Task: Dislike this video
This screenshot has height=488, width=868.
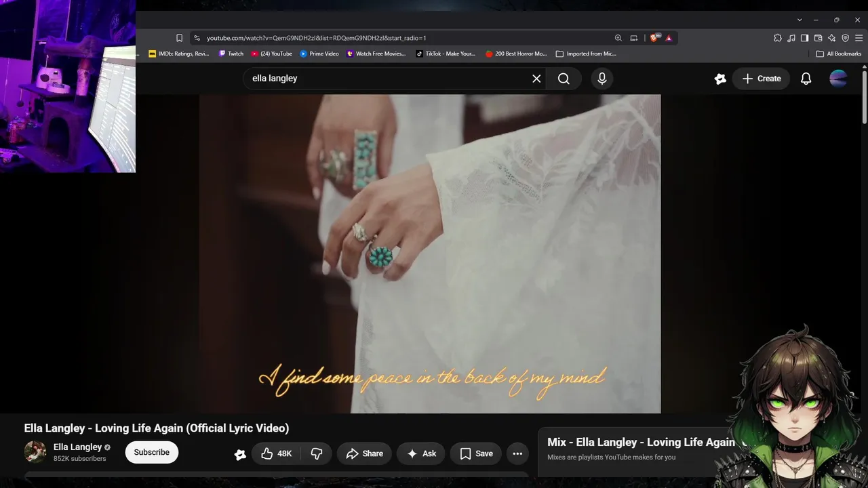Action: (317, 453)
